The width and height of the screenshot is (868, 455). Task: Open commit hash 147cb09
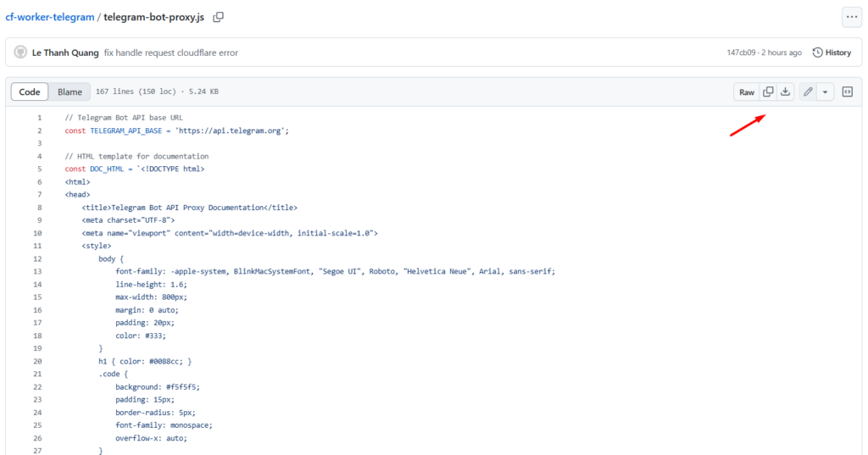[741, 53]
